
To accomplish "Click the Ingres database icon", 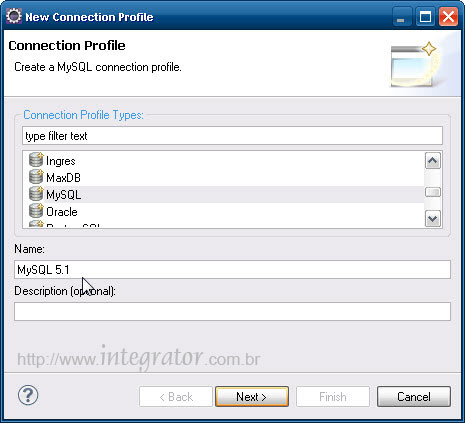I will tap(36, 160).
